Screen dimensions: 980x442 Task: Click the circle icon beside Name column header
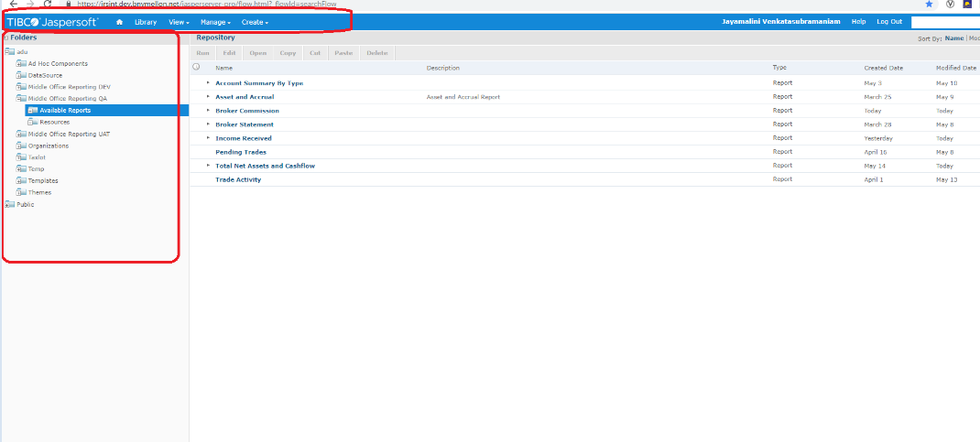coord(196,67)
